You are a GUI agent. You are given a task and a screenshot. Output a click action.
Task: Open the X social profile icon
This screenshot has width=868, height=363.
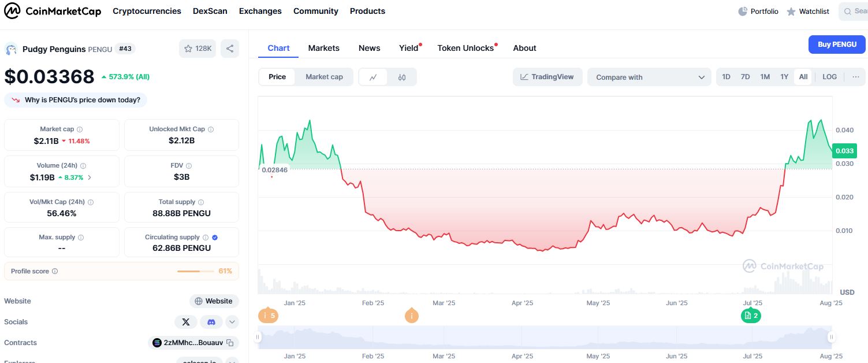(x=186, y=322)
